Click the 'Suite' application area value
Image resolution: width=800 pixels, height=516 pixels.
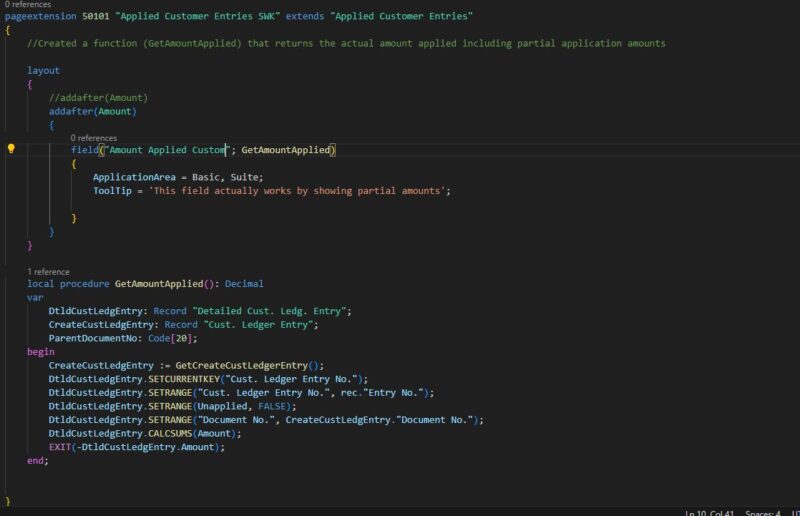coord(244,177)
